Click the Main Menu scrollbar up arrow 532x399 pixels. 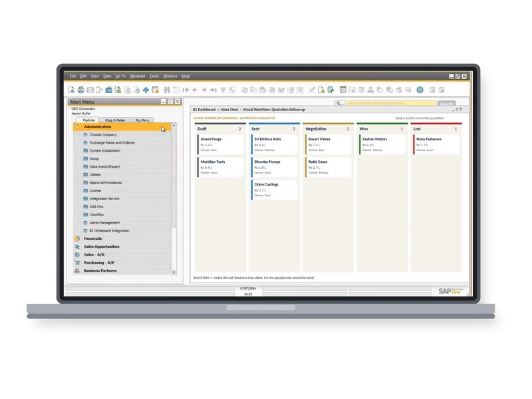[174, 126]
